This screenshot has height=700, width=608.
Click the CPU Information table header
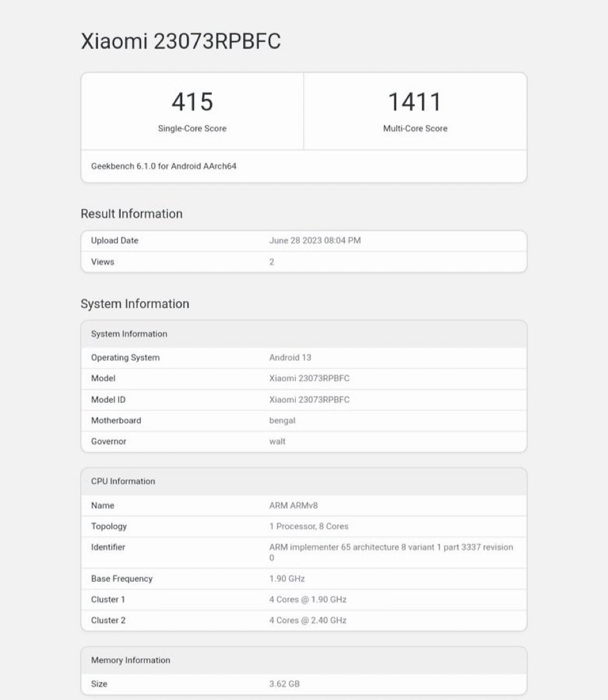pos(123,481)
